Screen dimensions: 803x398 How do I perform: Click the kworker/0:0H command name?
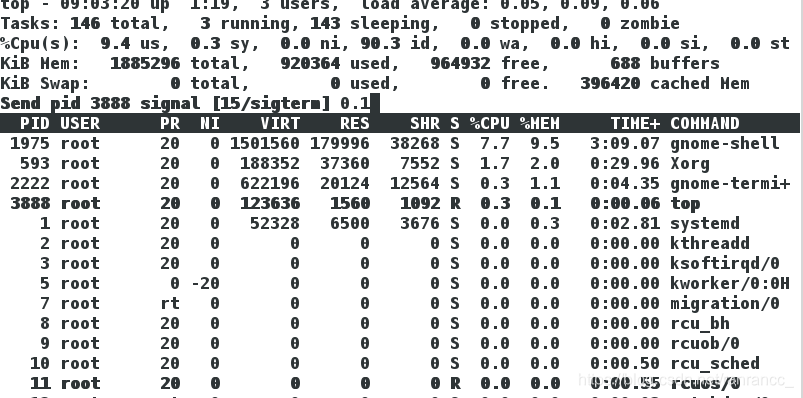point(730,283)
